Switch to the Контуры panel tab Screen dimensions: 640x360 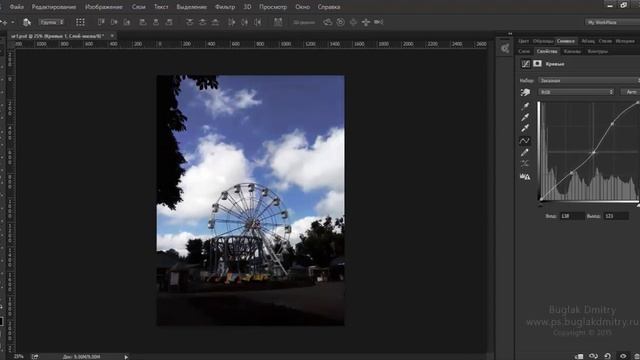[x=598, y=52]
